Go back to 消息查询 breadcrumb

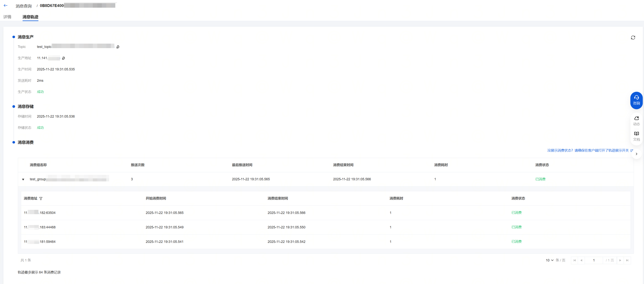point(23,6)
